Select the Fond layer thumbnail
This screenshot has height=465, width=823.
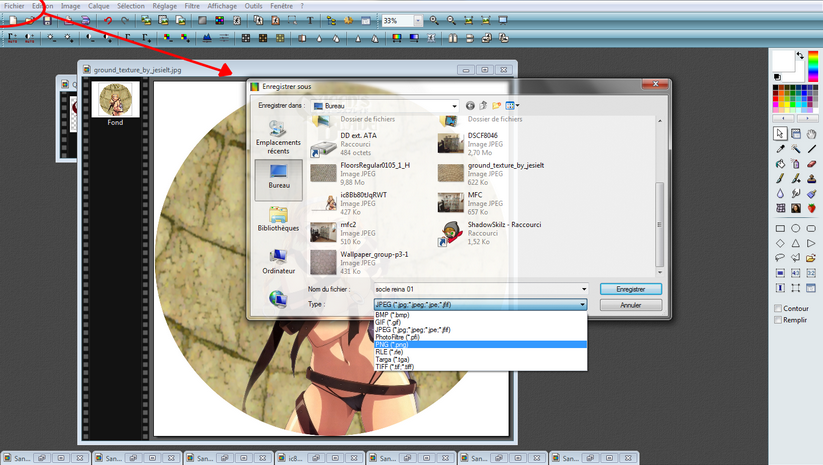tap(115, 100)
